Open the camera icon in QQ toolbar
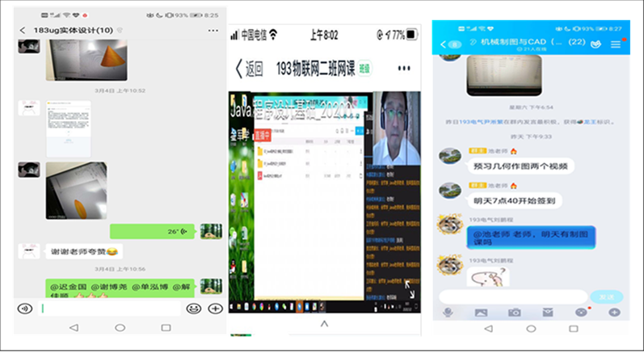Viewport: 644px width, 352px height. (514, 312)
